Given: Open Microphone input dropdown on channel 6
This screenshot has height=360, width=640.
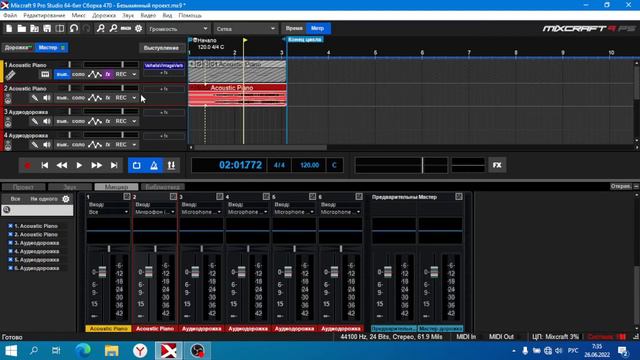Looking at the screenshot, I should [x=340, y=212].
